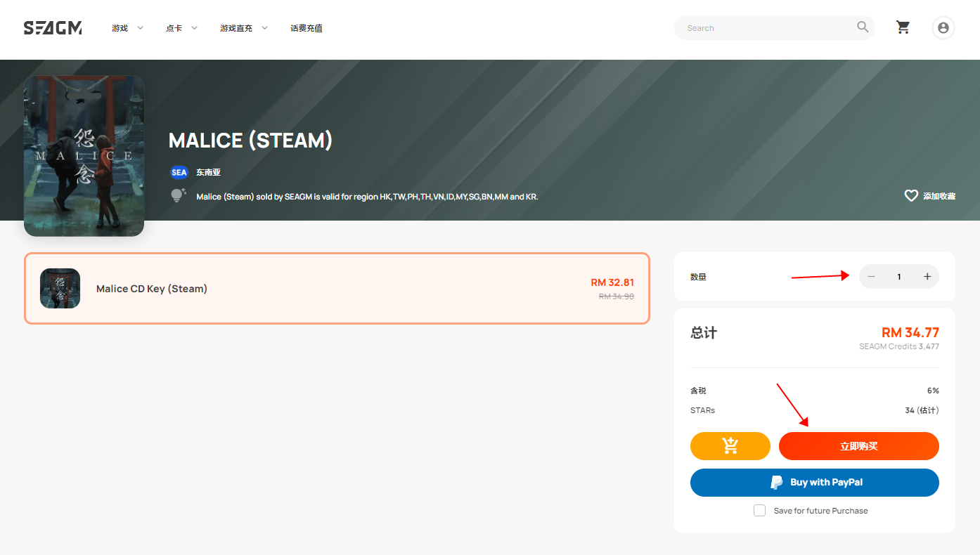Click the 添加收藏 link text

coord(939,196)
